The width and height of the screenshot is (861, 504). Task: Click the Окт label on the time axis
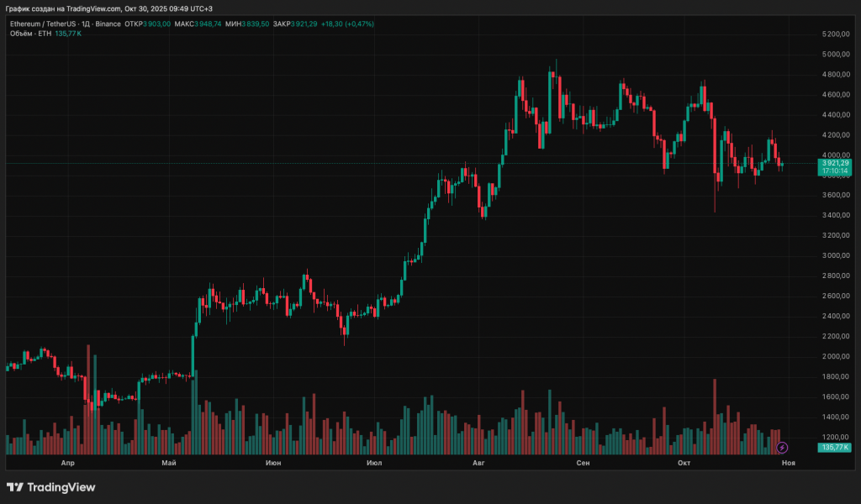tap(684, 463)
